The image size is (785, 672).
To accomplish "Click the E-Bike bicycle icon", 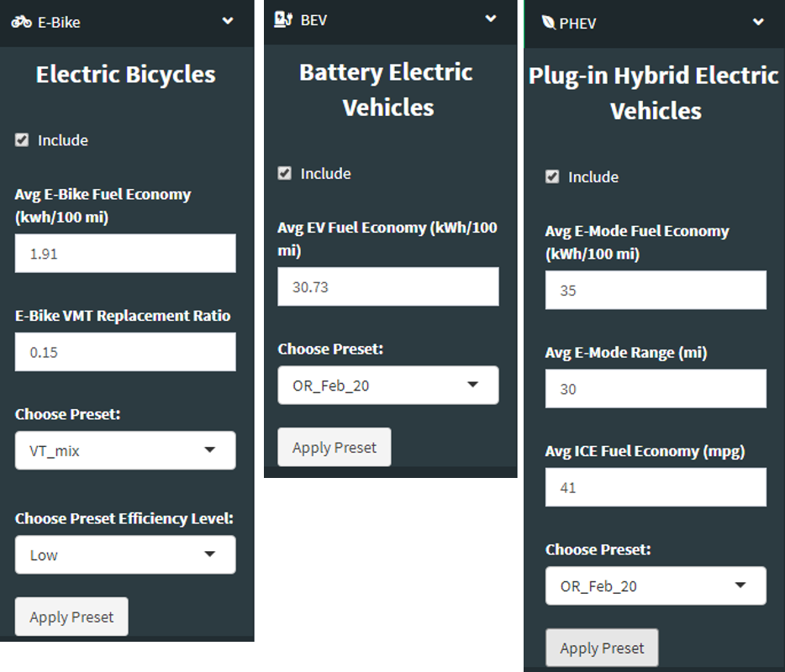I will point(21,22).
